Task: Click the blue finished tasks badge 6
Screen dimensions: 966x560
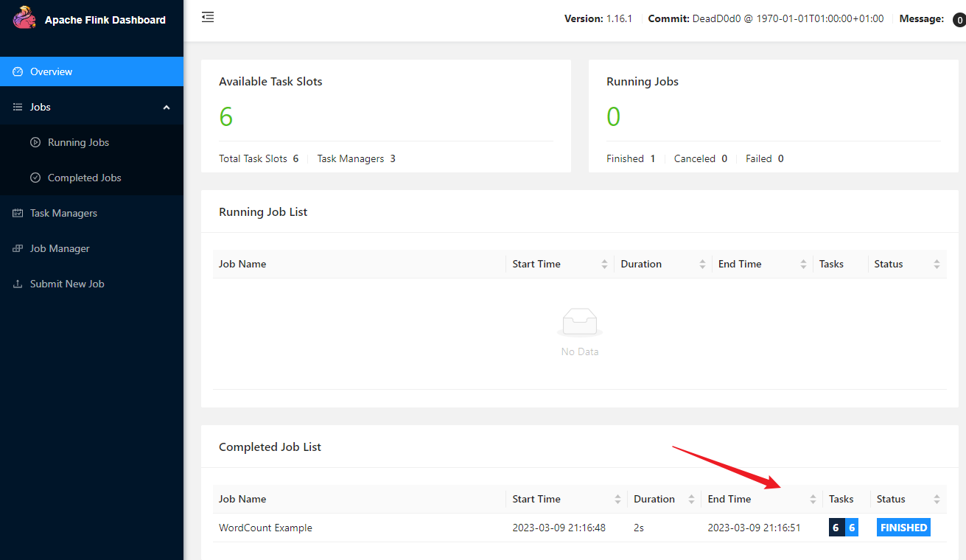Action: pyautogui.click(x=851, y=528)
